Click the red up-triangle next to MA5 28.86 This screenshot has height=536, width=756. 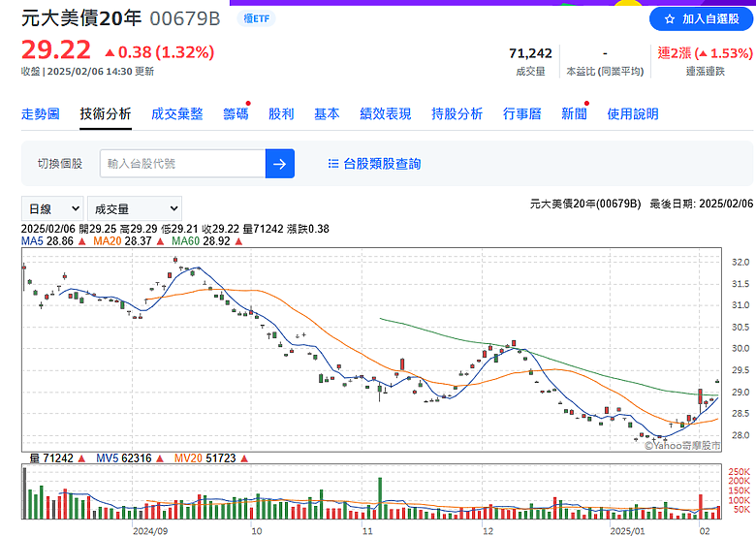coord(82,241)
